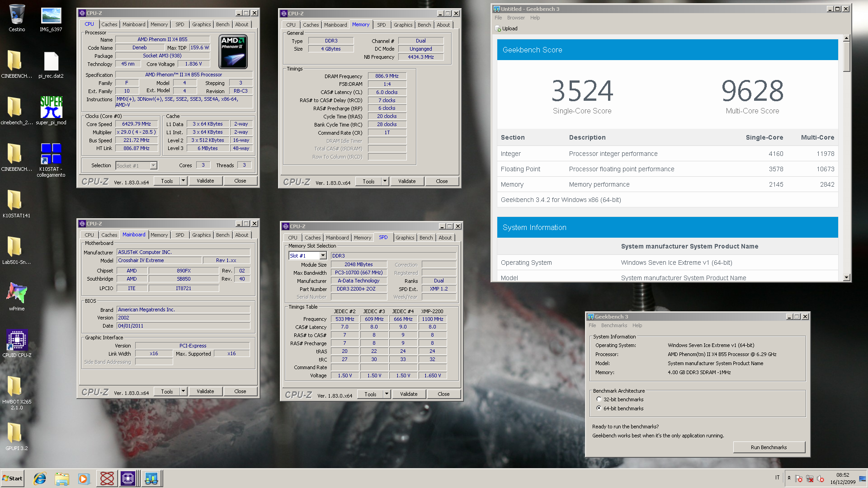Click the muted volume tray icon
The image size is (868, 488).
pos(821,479)
